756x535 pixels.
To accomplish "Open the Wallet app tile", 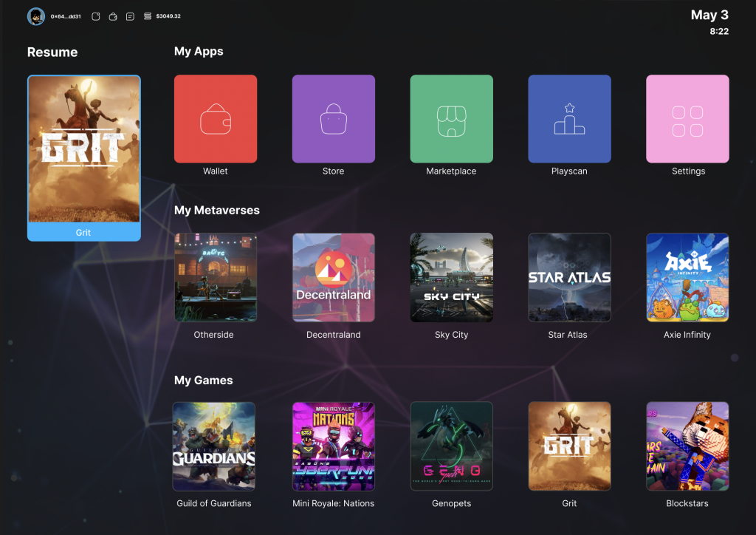I will click(x=215, y=119).
